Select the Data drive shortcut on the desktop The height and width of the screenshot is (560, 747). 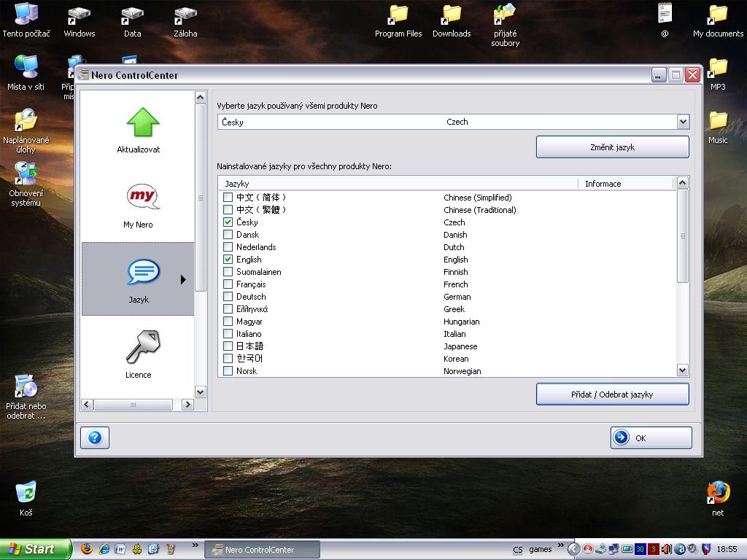pyautogui.click(x=133, y=21)
